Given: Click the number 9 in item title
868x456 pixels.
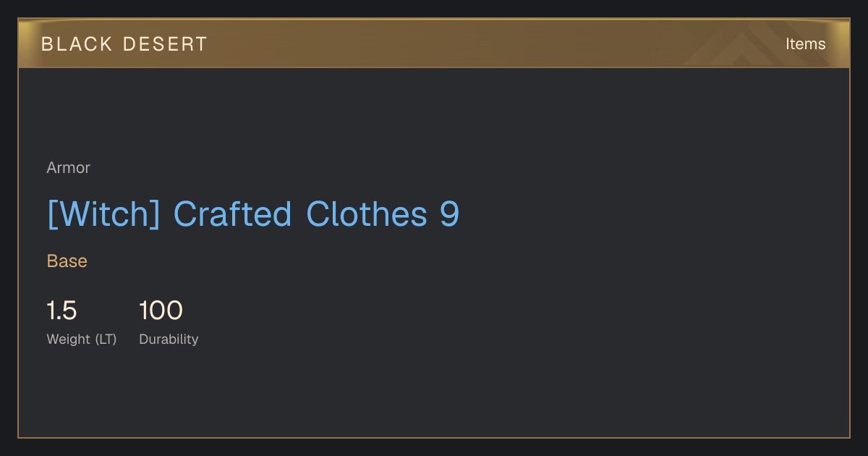Looking at the screenshot, I should pos(449,214).
